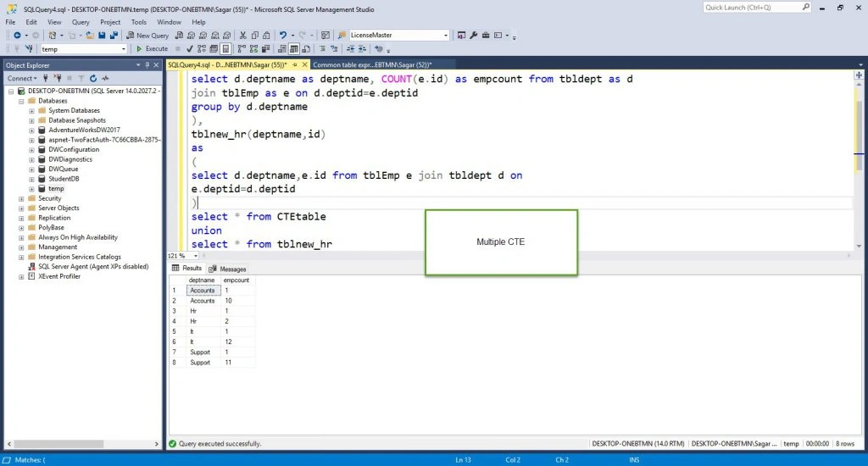
Task: Click the Undo arrow icon
Action: coord(283,36)
